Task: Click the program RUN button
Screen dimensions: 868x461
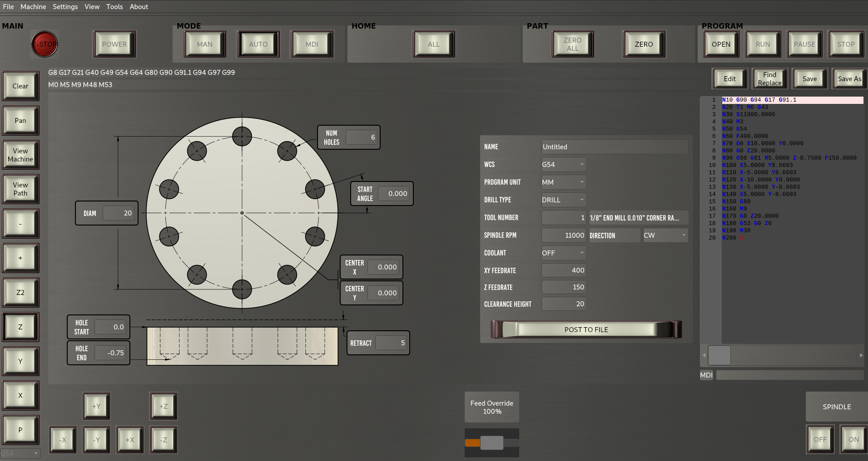Action: pos(763,44)
